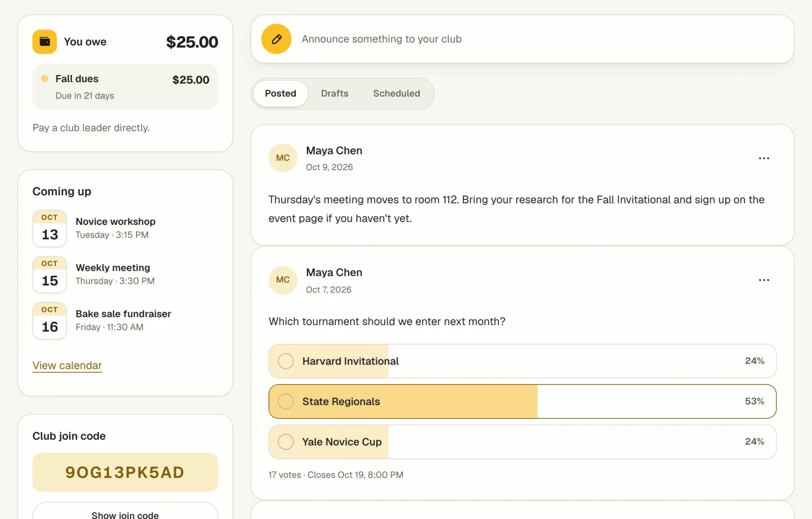
Task: Click the Weekly meeting event title
Action: click(113, 268)
